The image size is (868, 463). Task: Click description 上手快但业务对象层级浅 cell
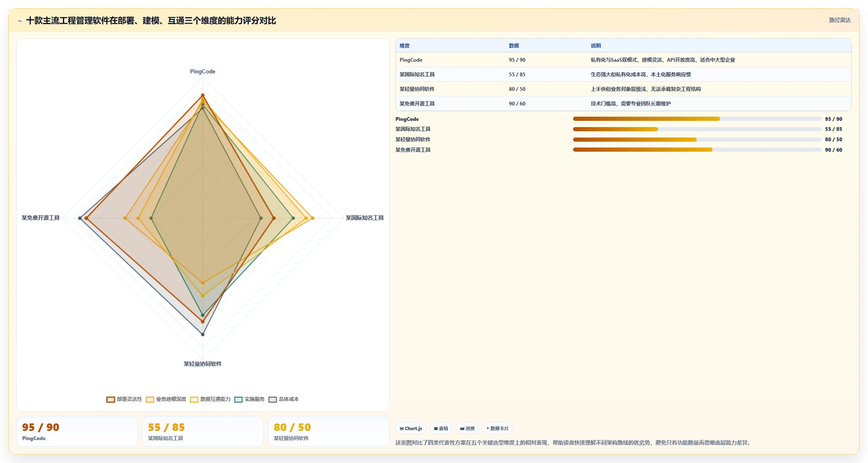point(646,89)
